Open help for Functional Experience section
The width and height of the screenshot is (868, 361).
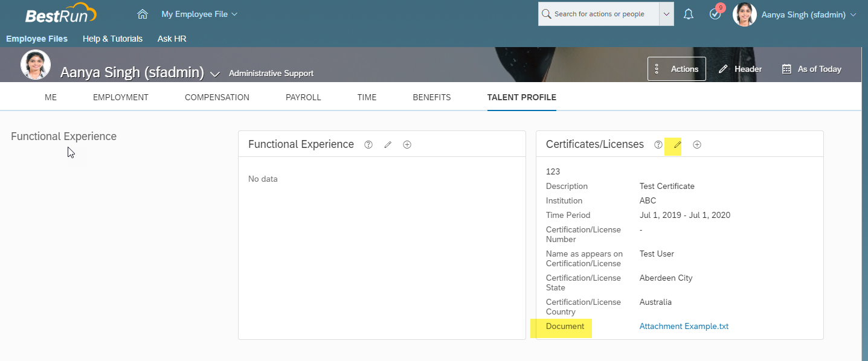(368, 144)
